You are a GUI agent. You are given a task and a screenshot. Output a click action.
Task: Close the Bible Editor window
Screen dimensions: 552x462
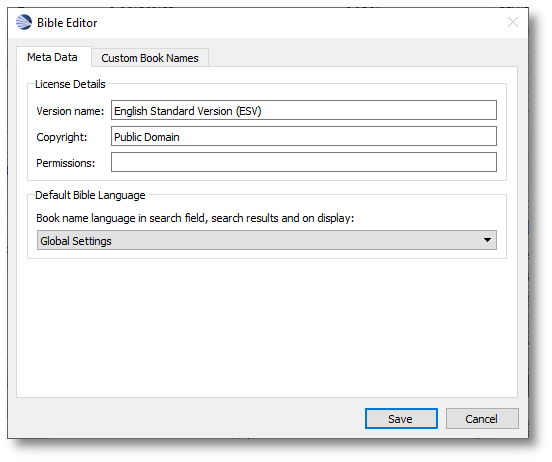coord(513,23)
